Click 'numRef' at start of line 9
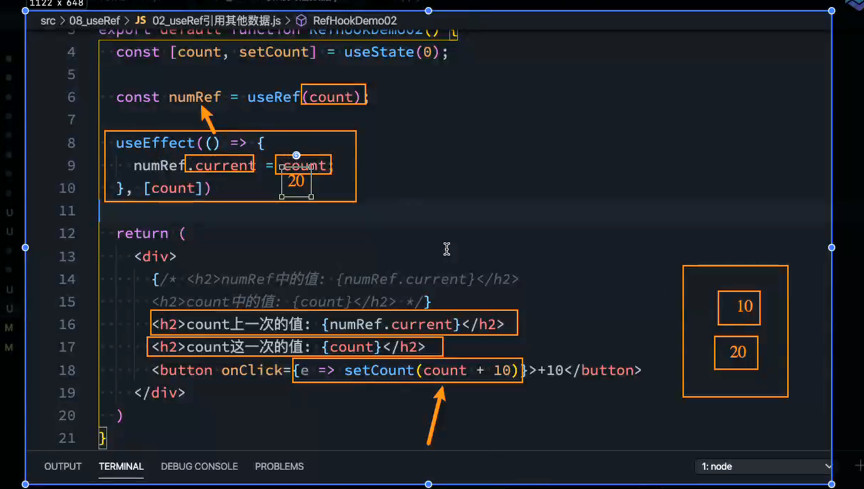This screenshot has height=489, width=864. pos(159,166)
